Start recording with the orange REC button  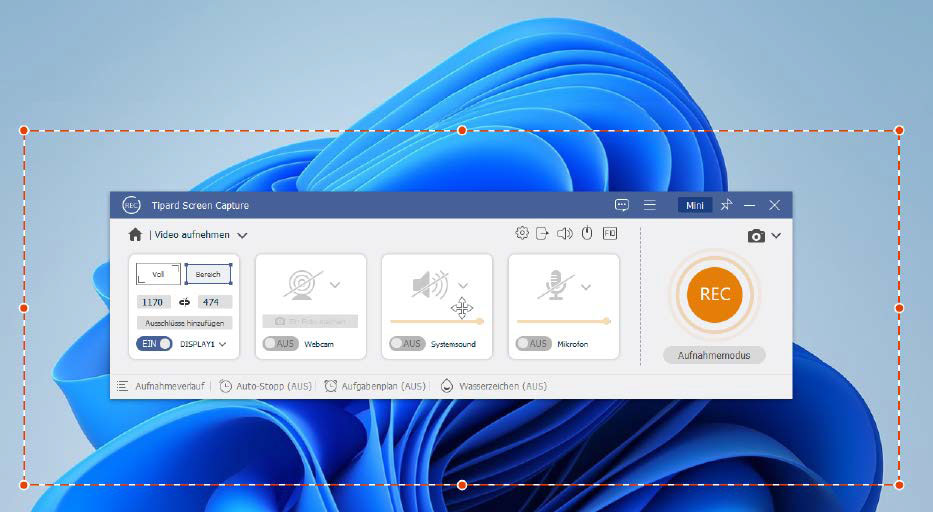click(x=714, y=294)
